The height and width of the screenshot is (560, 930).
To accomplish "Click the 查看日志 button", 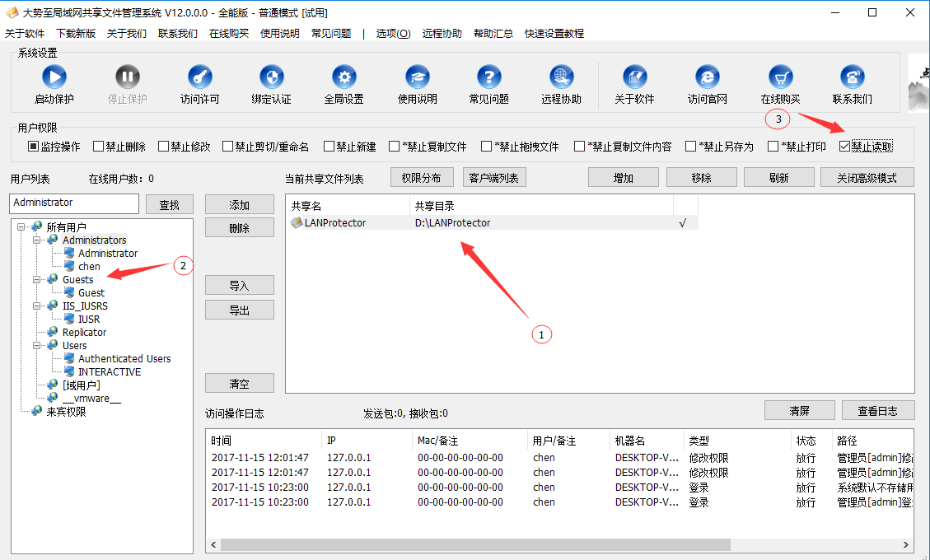I will tap(878, 410).
